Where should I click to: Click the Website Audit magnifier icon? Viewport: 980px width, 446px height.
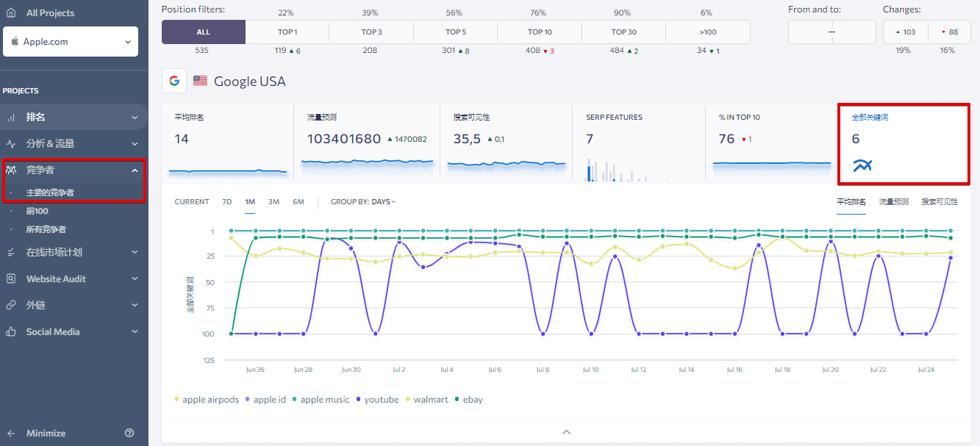(x=11, y=279)
